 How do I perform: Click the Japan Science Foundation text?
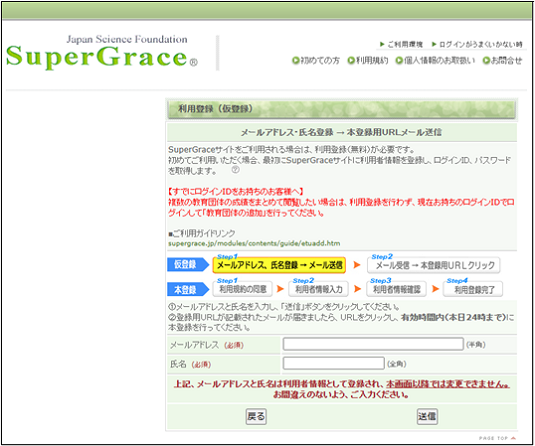coord(127,39)
